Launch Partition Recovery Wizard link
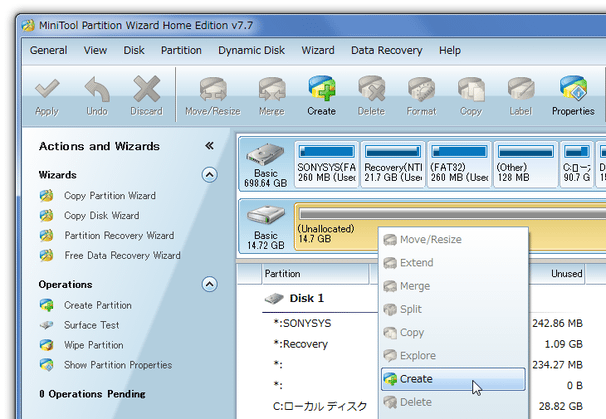This screenshot has width=606, height=419. [x=119, y=235]
